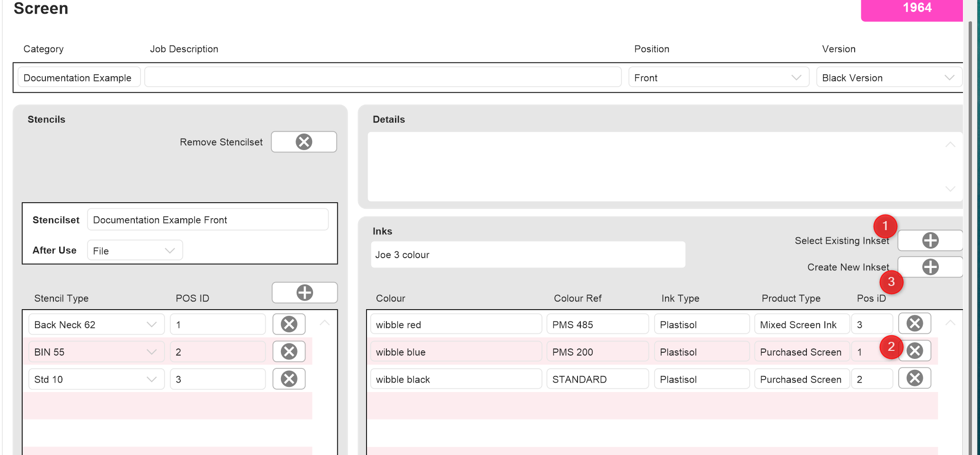Click the Remove Stencilset X button

[x=304, y=142]
